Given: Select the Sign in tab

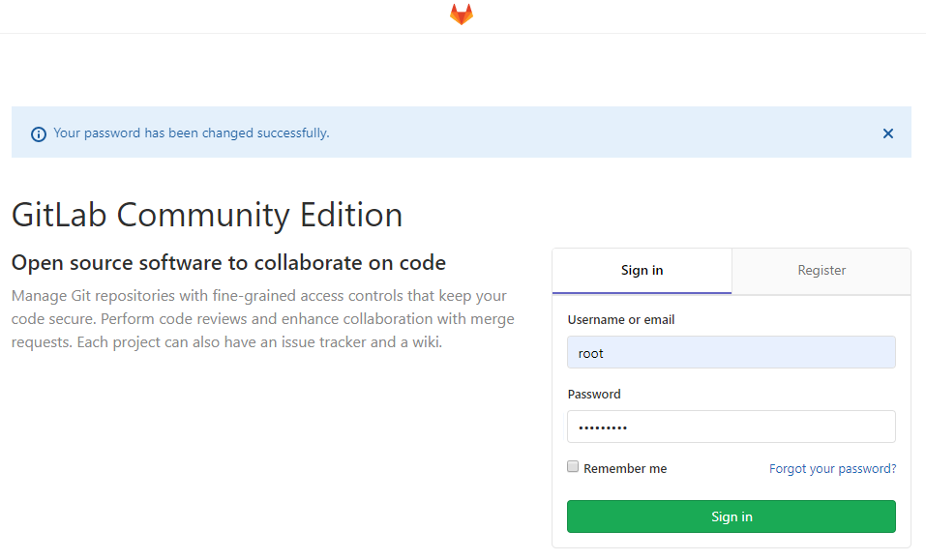Looking at the screenshot, I should pyautogui.click(x=642, y=270).
